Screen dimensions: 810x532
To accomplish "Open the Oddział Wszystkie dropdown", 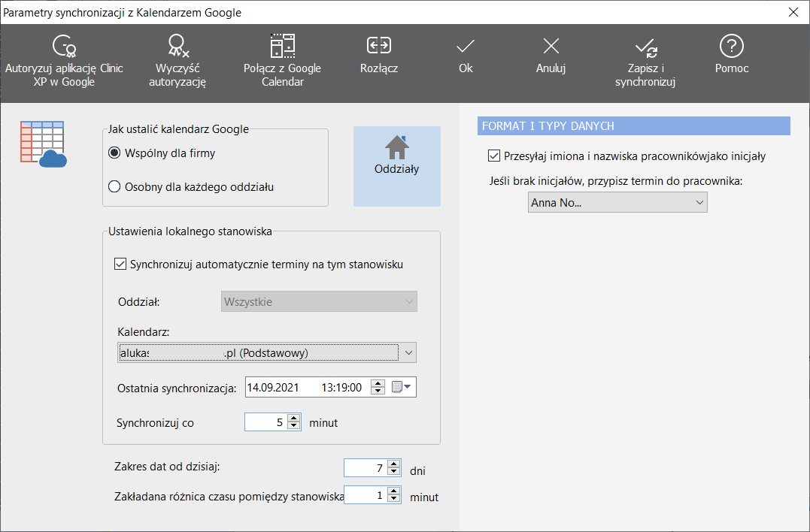I will (319, 302).
